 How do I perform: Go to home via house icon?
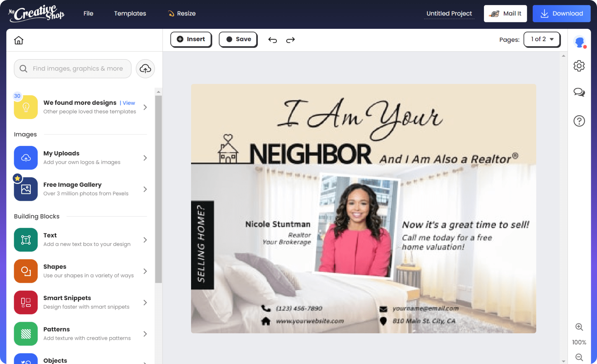pos(19,40)
